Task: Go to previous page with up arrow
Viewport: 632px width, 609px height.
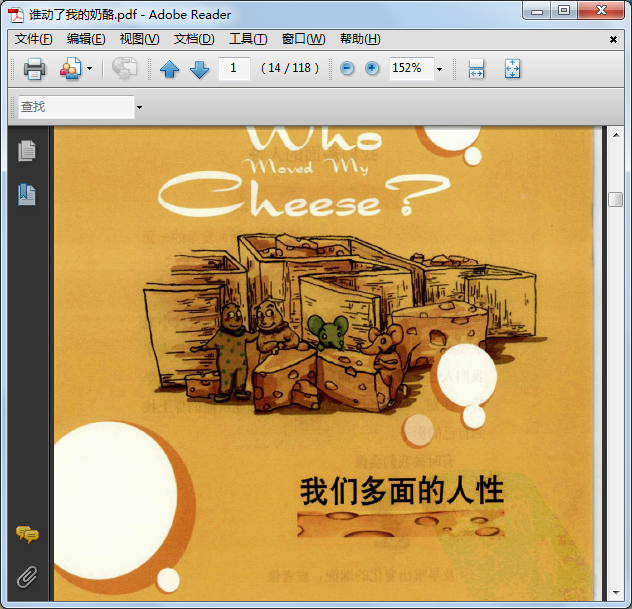Action: pyautogui.click(x=170, y=69)
